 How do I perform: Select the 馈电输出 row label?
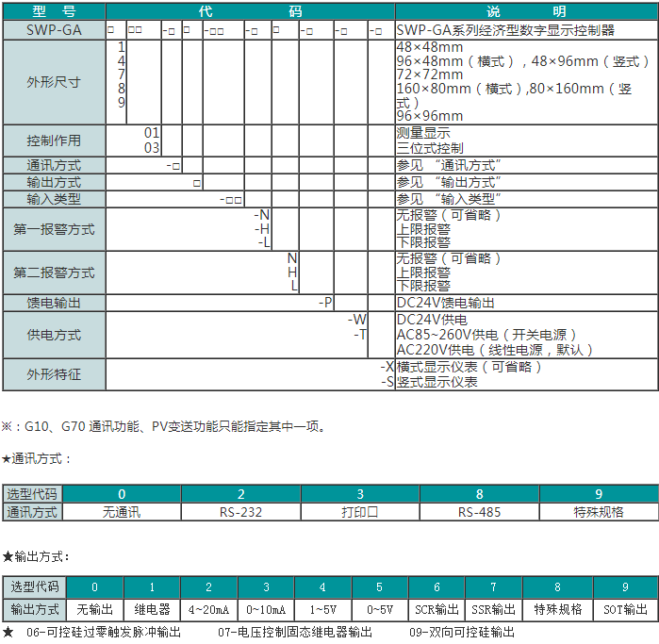(x=54, y=303)
